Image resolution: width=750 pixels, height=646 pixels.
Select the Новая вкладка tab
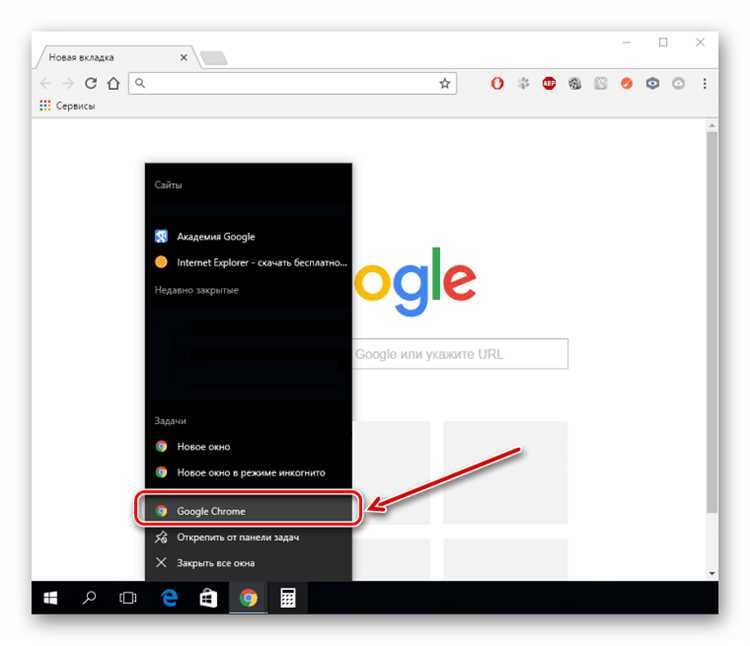click(115, 57)
